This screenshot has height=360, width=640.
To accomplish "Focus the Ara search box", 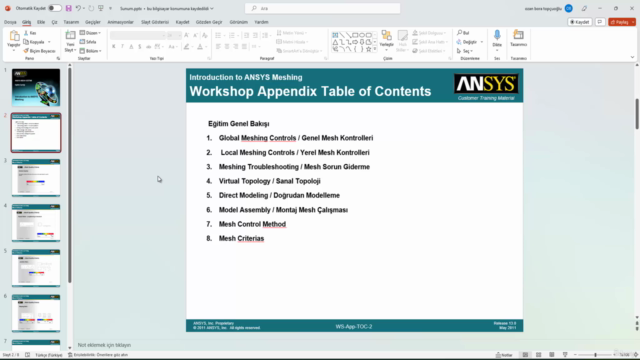I will (x=322, y=8).
